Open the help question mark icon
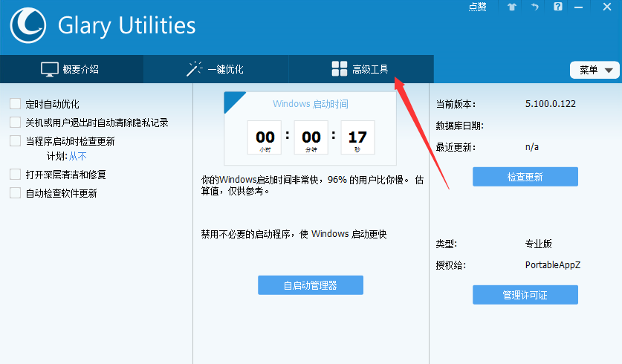The width and height of the screenshot is (622, 364). tap(558, 7)
